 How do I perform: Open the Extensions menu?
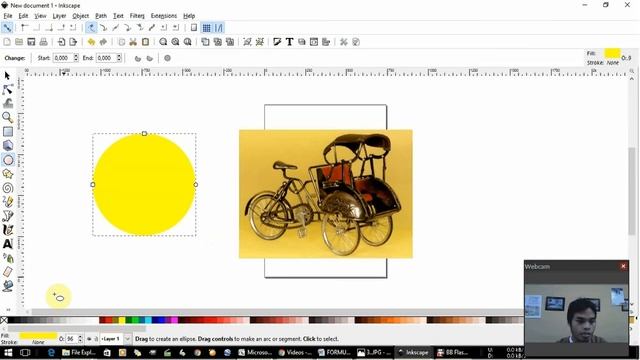[x=164, y=16]
